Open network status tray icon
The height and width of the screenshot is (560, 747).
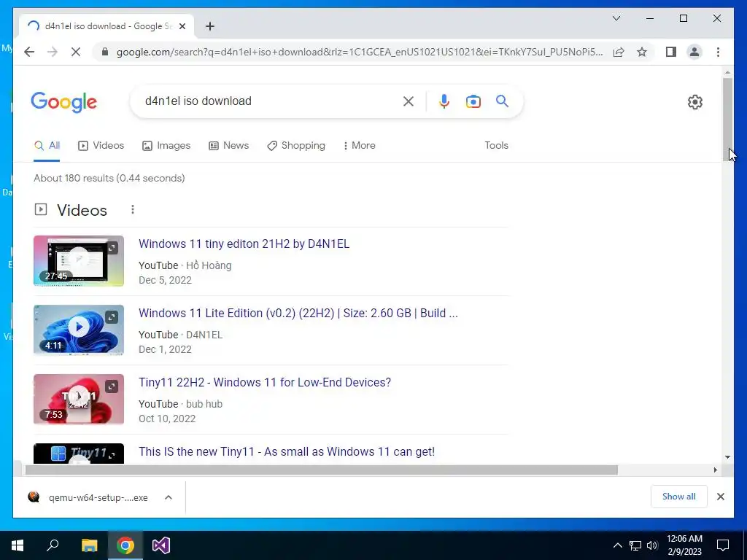(x=635, y=545)
